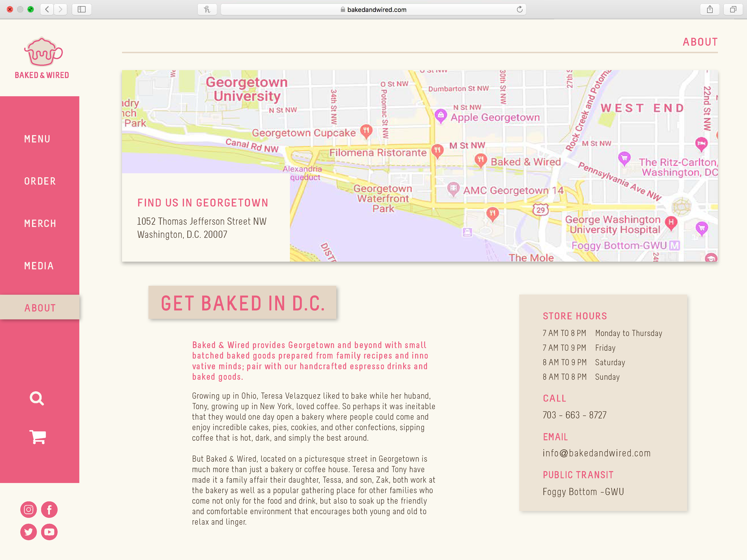Click the Apple Georgetown map pin
The image size is (747, 560).
(x=441, y=116)
